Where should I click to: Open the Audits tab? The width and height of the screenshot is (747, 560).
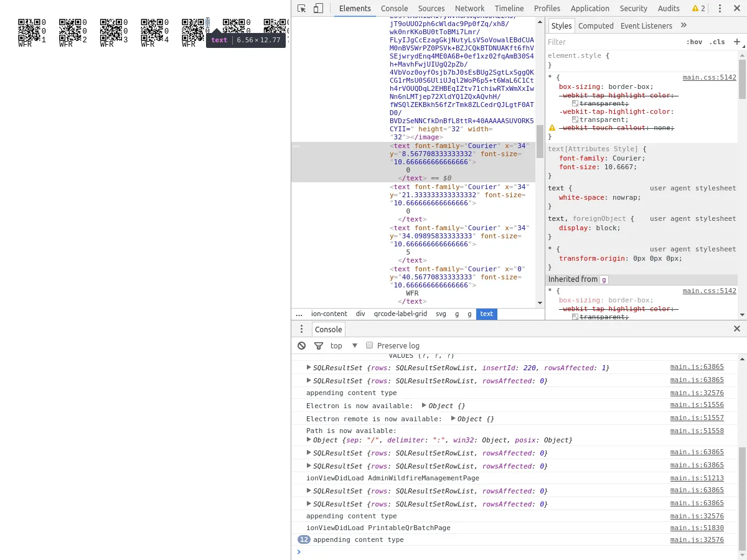(669, 8)
